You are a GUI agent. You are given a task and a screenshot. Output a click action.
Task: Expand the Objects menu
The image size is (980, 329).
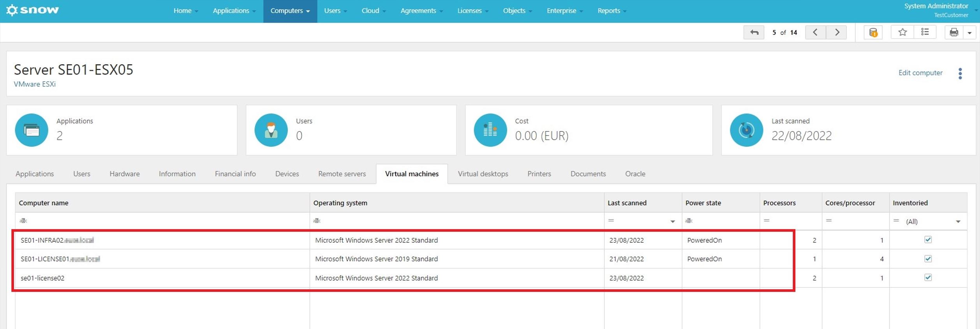click(517, 11)
